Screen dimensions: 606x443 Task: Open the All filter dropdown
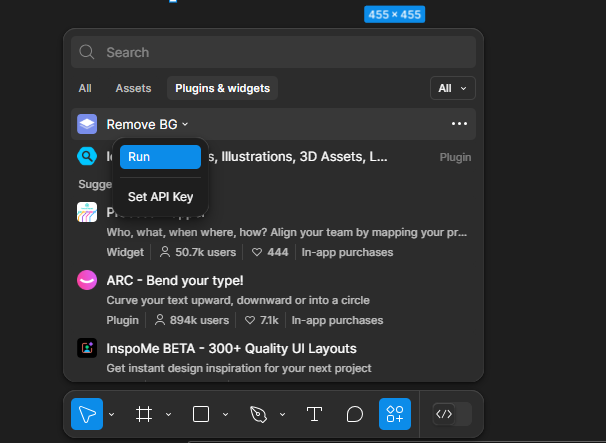point(453,88)
